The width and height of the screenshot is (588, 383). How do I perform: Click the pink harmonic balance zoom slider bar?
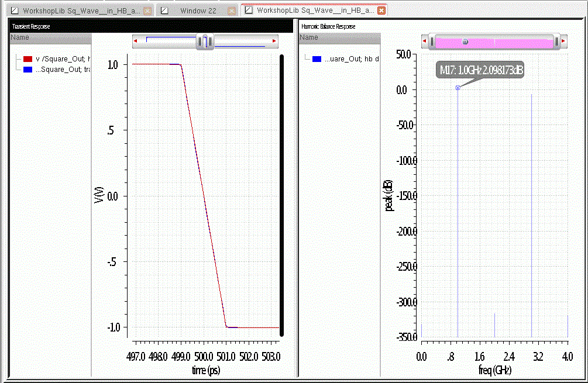(x=494, y=42)
